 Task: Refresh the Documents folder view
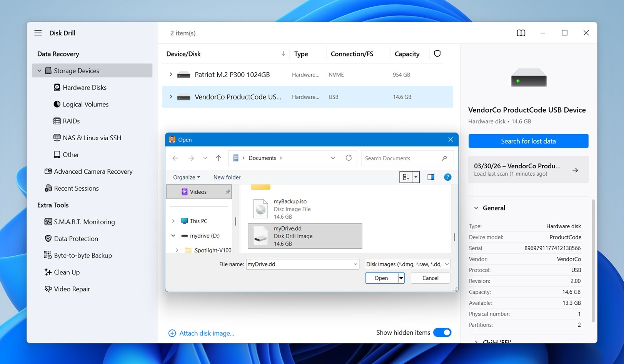tap(349, 158)
